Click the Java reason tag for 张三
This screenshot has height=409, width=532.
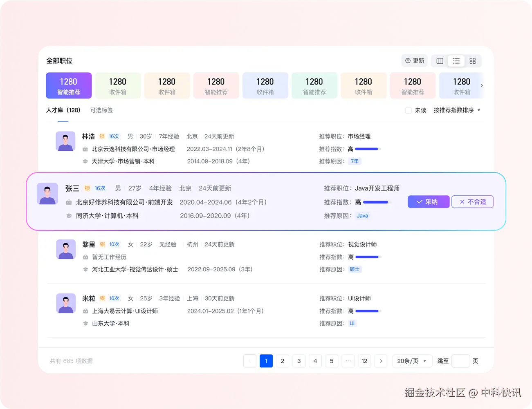coord(362,216)
